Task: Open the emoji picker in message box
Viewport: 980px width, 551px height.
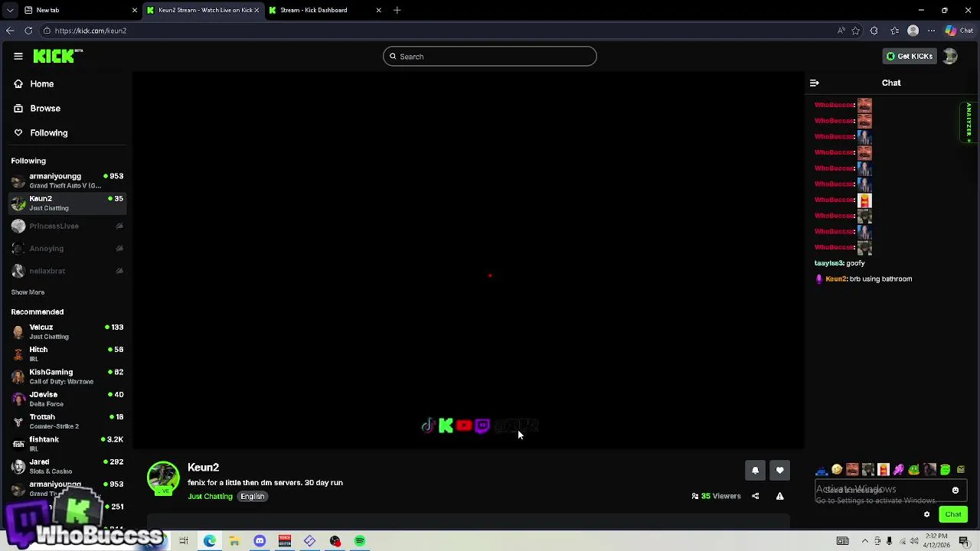Action: [x=955, y=490]
